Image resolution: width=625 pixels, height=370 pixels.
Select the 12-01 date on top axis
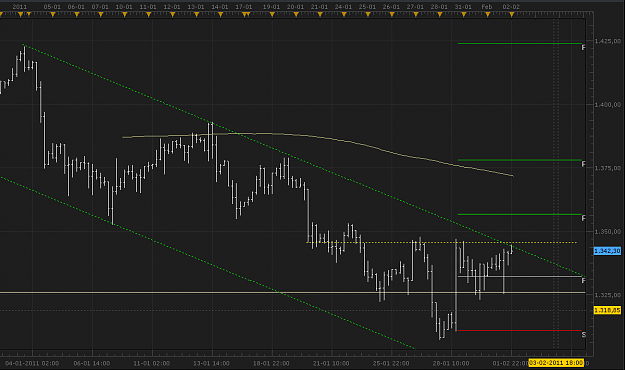[x=172, y=7]
